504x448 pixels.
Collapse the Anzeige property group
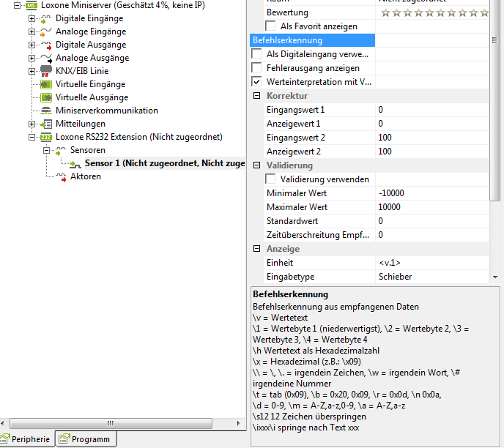[x=257, y=249]
